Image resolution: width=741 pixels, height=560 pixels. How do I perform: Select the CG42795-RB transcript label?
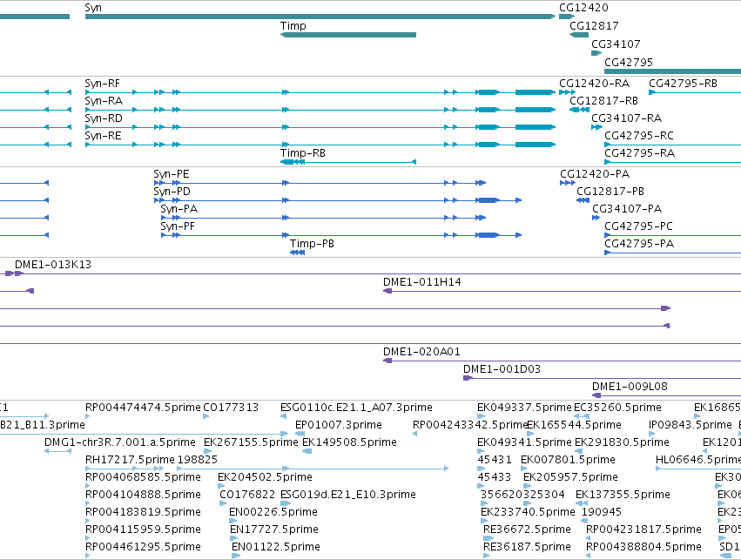683,84
